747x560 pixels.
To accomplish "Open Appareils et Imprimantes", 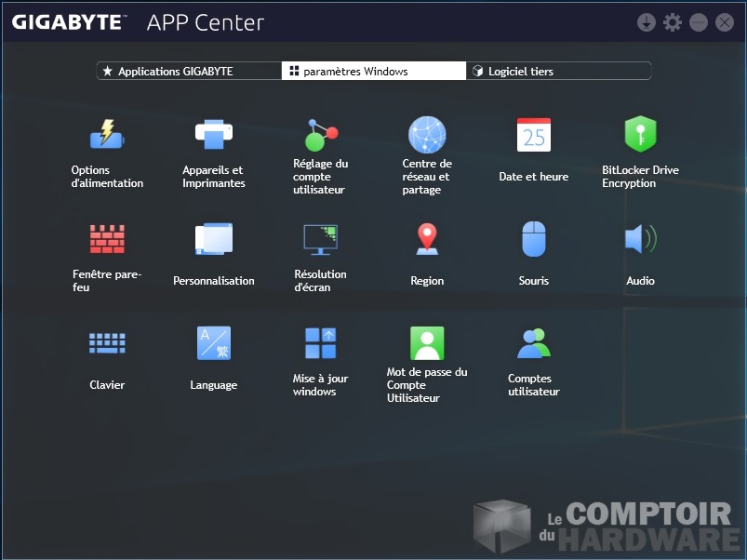I will (x=213, y=135).
